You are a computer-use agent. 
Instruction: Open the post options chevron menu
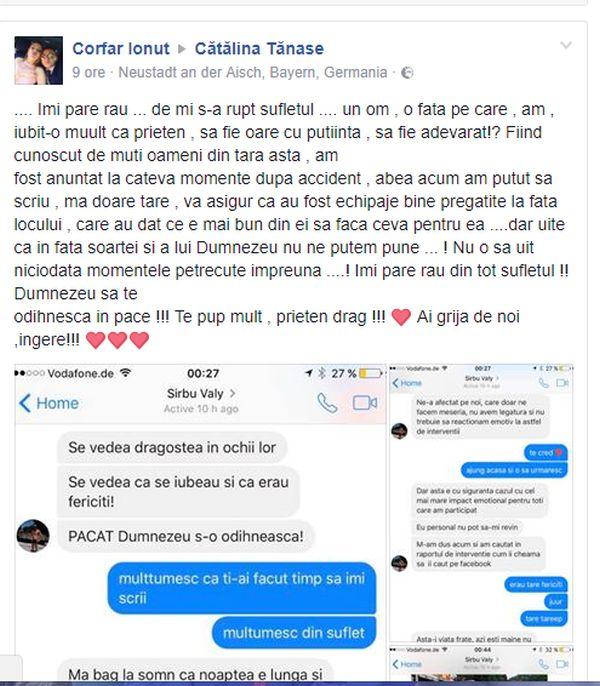pyautogui.click(x=566, y=45)
